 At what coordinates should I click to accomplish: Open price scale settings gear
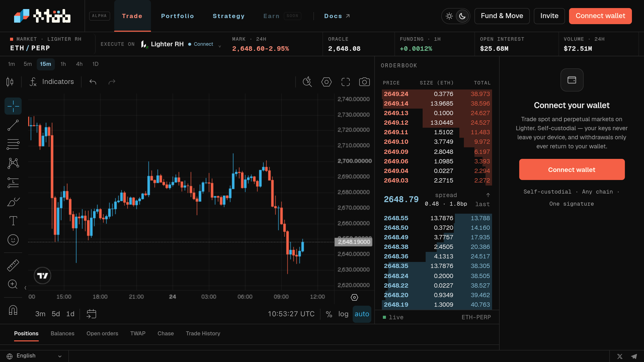click(x=354, y=297)
